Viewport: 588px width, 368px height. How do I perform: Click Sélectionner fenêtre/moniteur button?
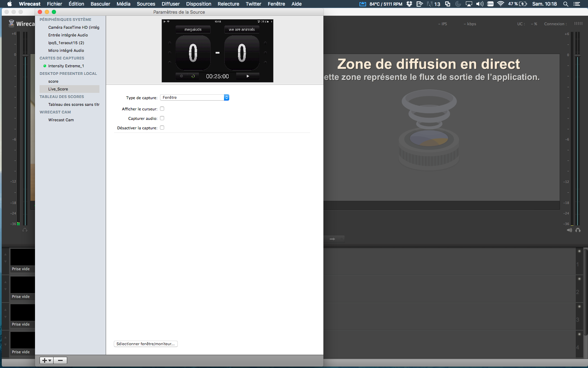(x=146, y=344)
